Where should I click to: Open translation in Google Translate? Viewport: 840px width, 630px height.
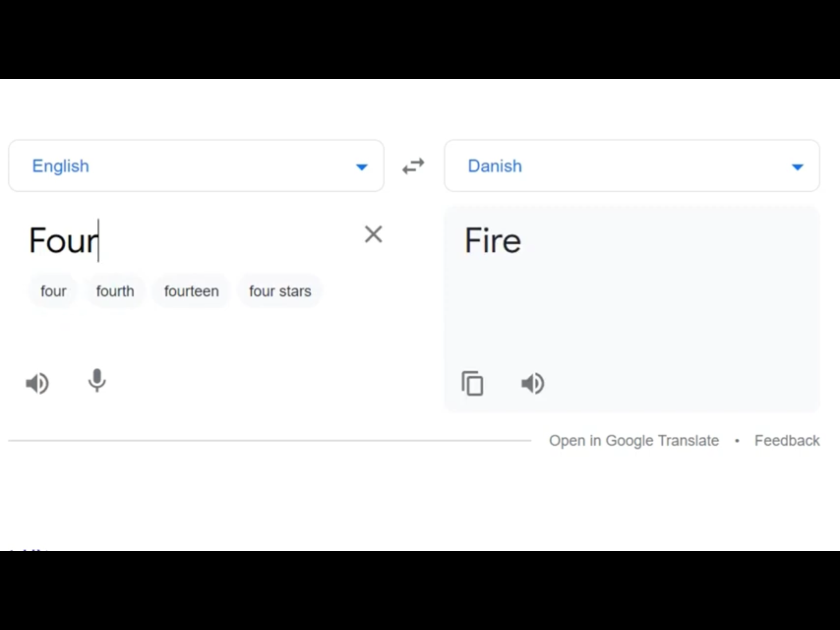(632, 440)
